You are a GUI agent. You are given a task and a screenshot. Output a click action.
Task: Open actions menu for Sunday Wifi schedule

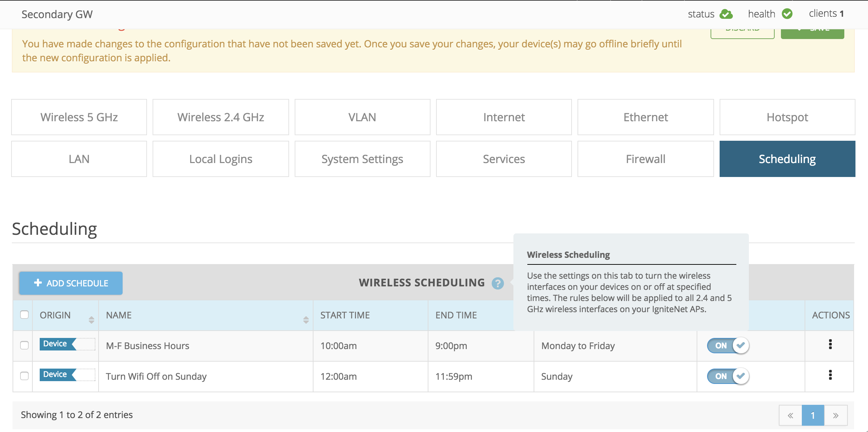click(x=830, y=375)
